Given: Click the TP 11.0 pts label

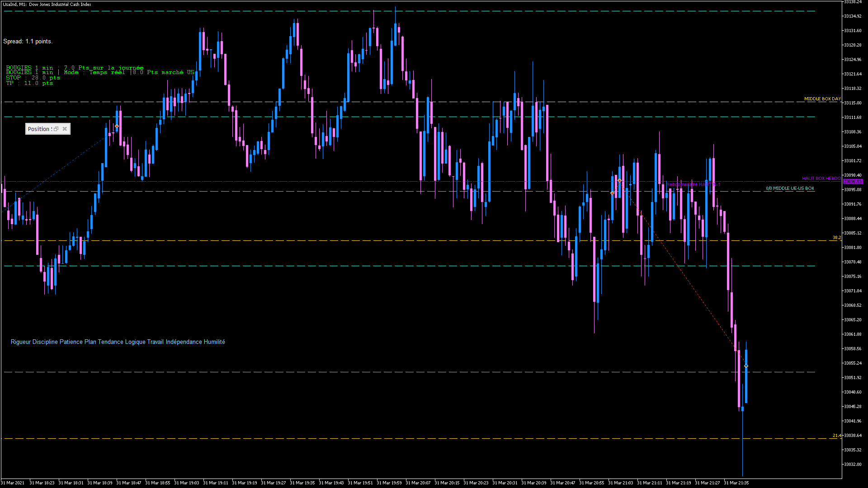Looking at the screenshot, I should (x=29, y=83).
